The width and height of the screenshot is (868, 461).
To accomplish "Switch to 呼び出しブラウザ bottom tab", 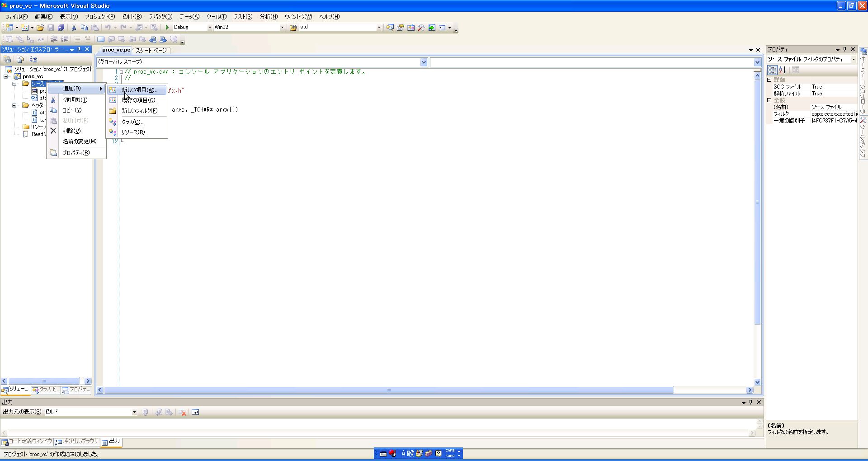I will point(76,442).
